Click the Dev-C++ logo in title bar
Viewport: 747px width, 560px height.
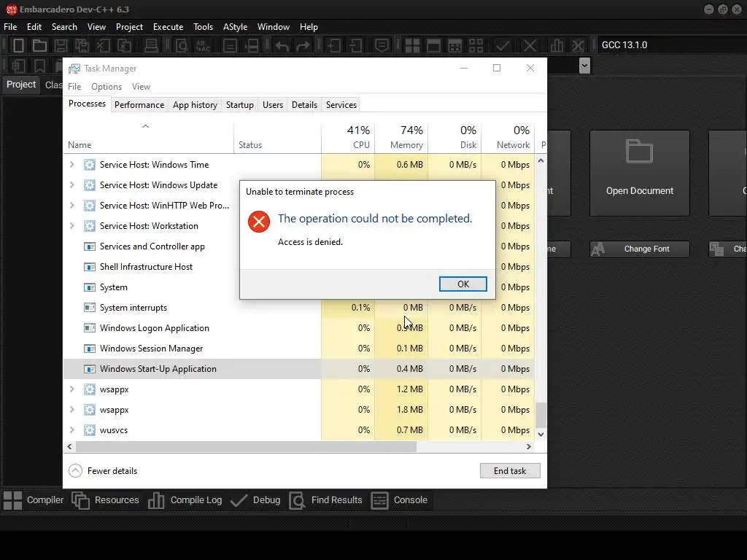(11, 9)
